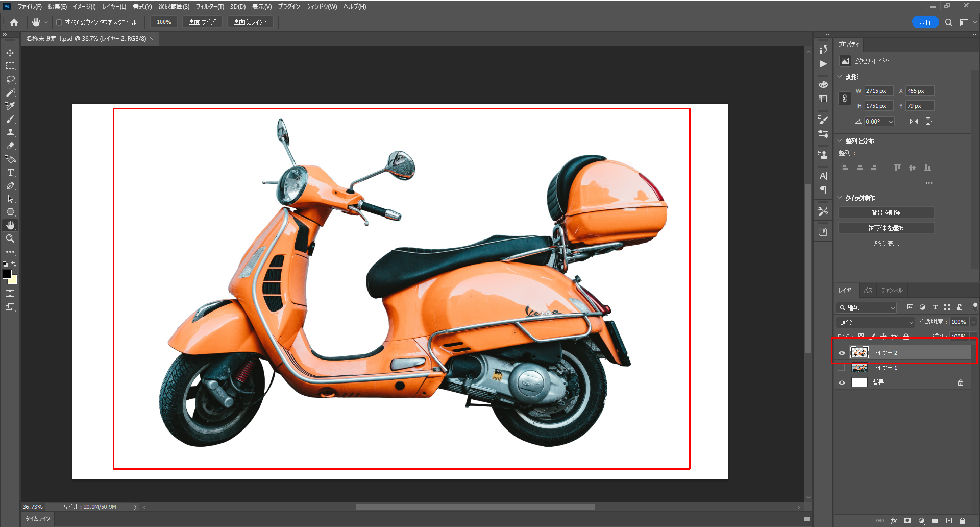Click the 被写体を選択 button

(x=886, y=228)
